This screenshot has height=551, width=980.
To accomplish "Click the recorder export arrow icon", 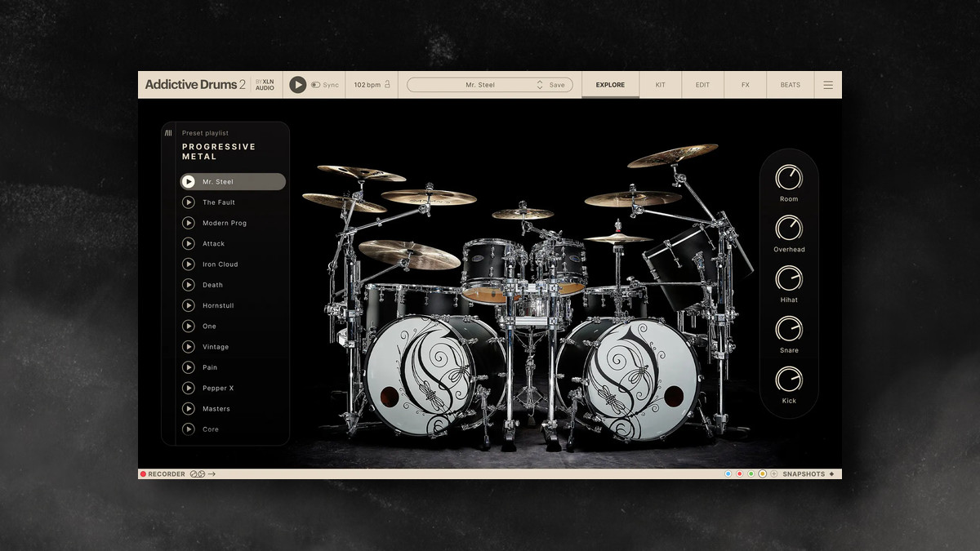I will [x=212, y=474].
